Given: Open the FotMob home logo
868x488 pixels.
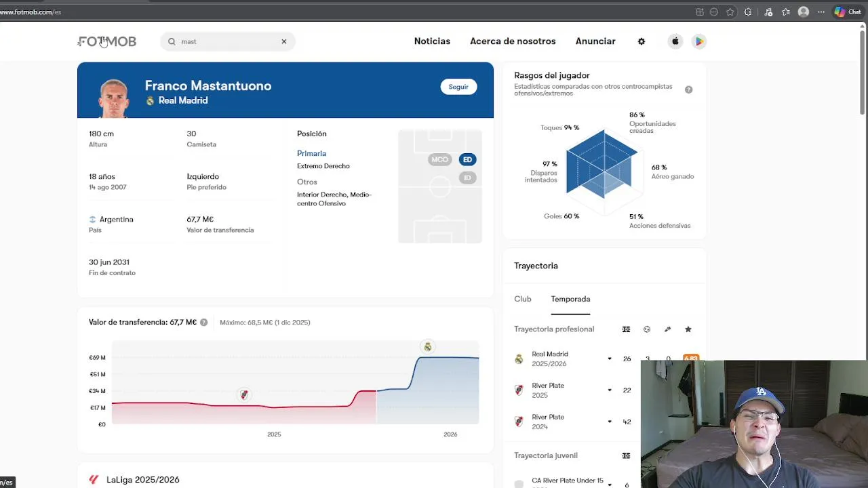Looking at the screenshot, I should 107,41.
